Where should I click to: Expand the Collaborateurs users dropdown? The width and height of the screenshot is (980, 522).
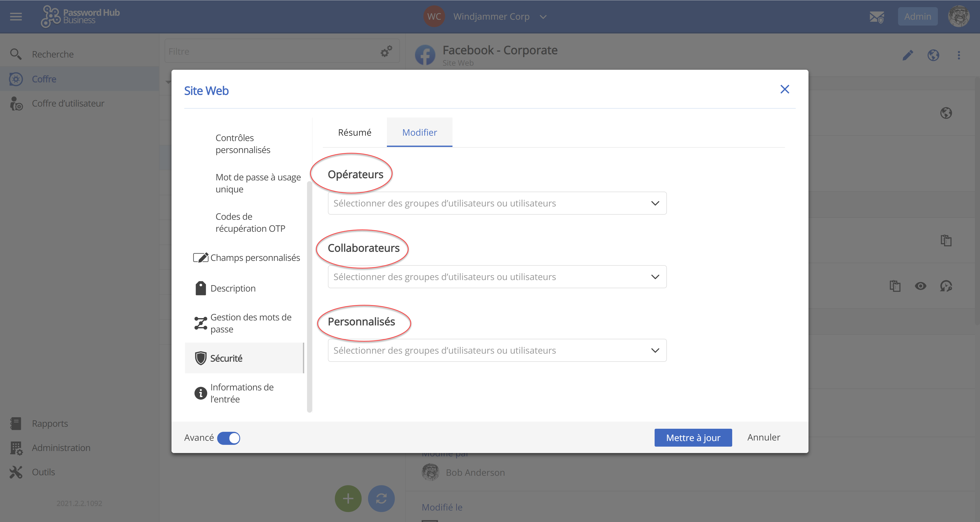(497, 277)
